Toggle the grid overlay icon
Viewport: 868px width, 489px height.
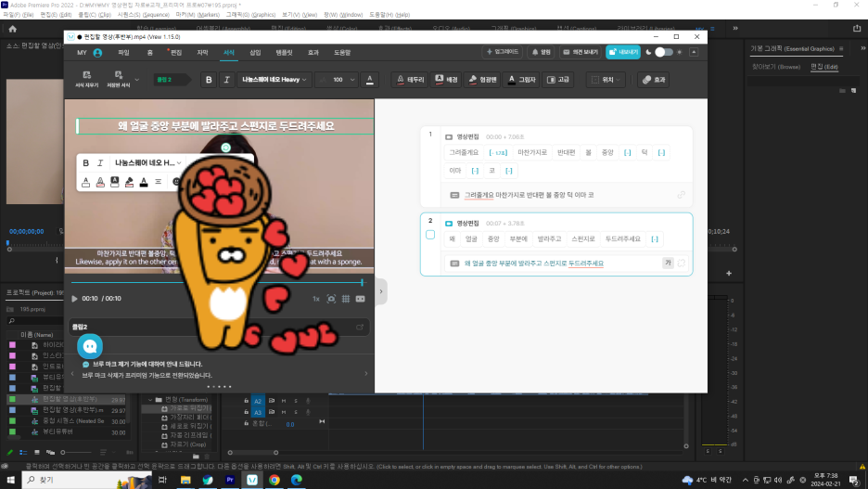point(345,299)
